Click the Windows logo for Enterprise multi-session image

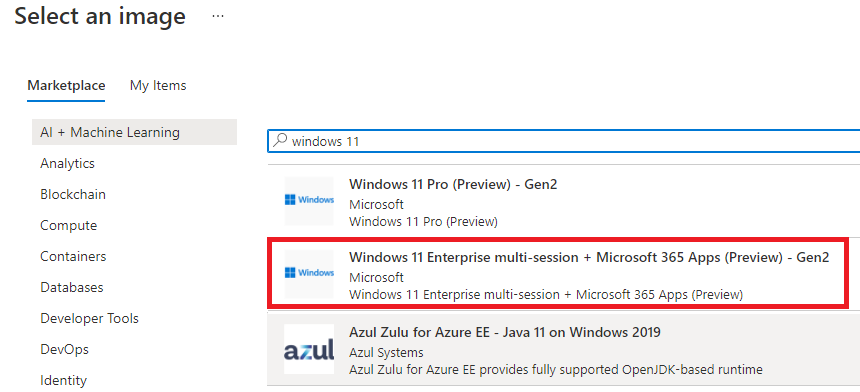[x=309, y=273]
